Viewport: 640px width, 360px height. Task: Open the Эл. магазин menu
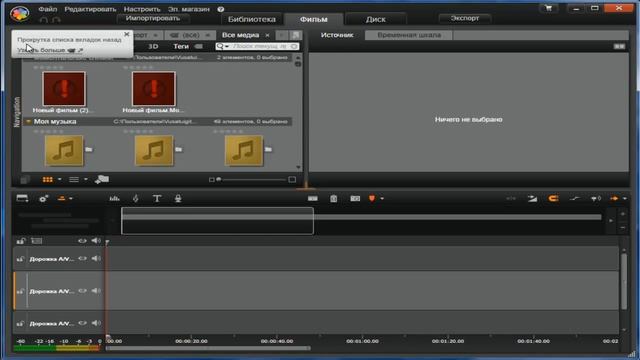pyautogui.click(x=189, y=9)
